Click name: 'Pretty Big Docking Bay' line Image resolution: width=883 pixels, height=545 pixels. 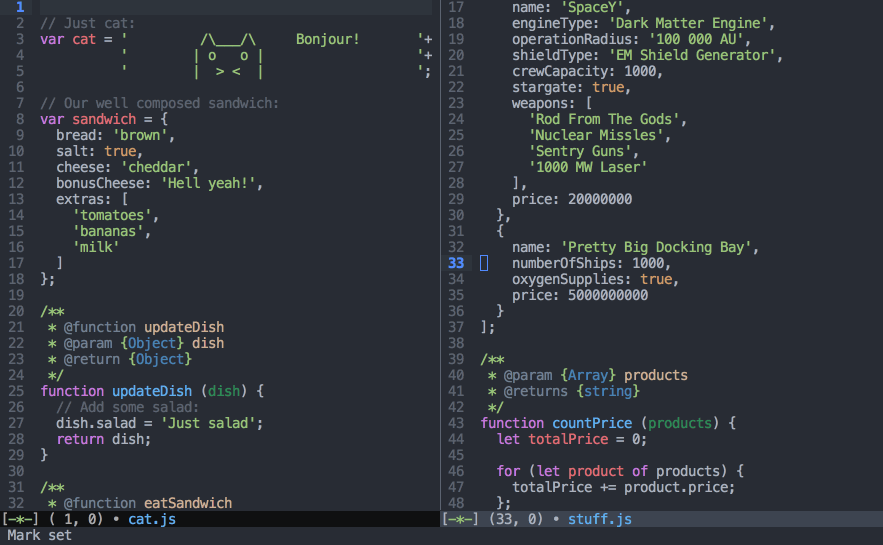pyautogui.click(x=635, y=247)
